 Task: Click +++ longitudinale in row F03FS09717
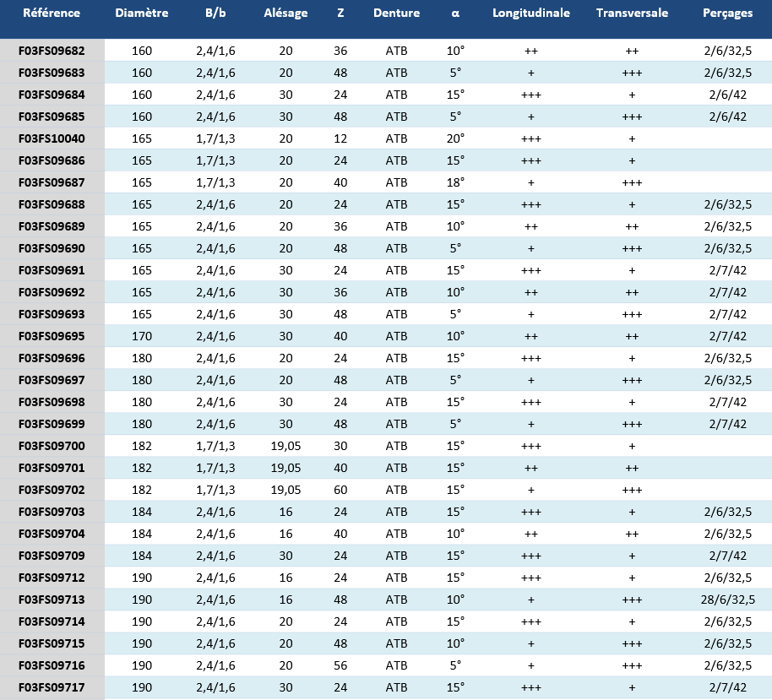531,687
